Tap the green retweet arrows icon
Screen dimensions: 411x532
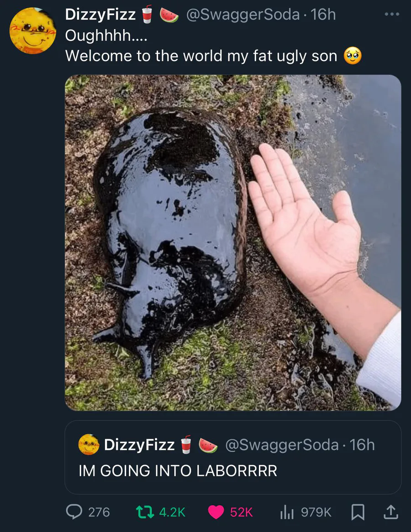[145, 512]
